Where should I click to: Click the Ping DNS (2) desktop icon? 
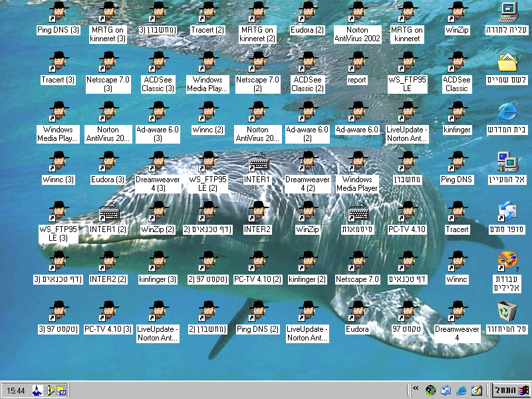pos(258,317)
